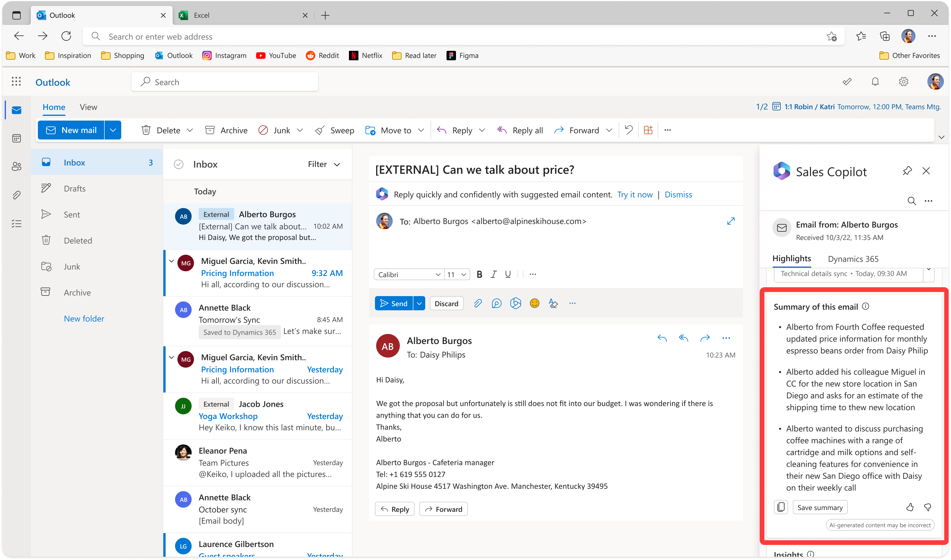The height and width of the screenshot is (560, 951).
Task: Switch to the Dynamics 365 tab
Action: coord(853,259)
